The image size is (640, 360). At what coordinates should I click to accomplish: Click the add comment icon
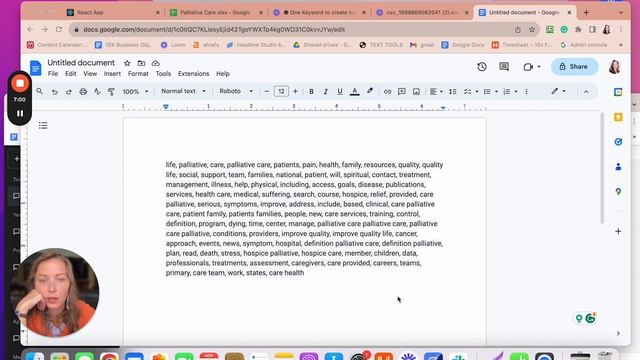click(402, 92)
